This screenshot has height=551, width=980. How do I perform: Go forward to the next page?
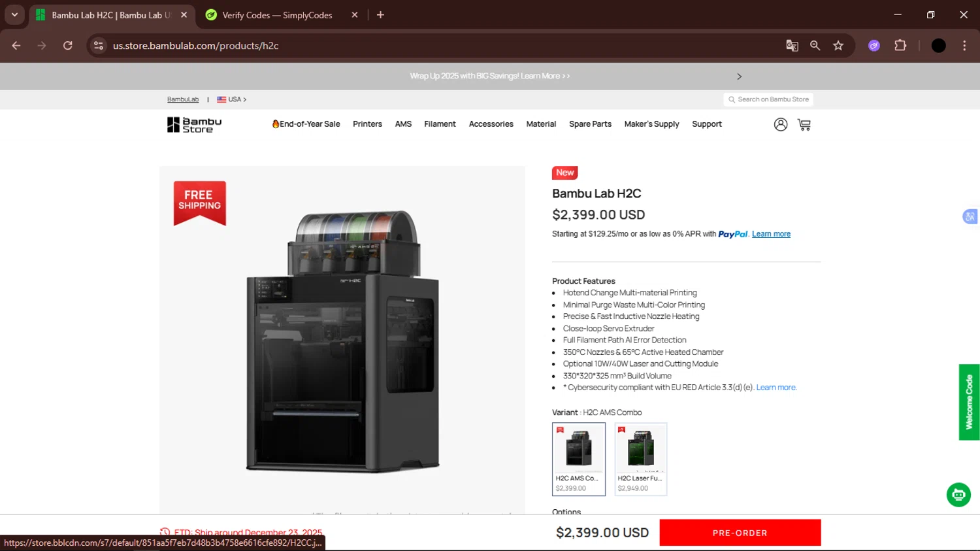(x=42, y=46)
